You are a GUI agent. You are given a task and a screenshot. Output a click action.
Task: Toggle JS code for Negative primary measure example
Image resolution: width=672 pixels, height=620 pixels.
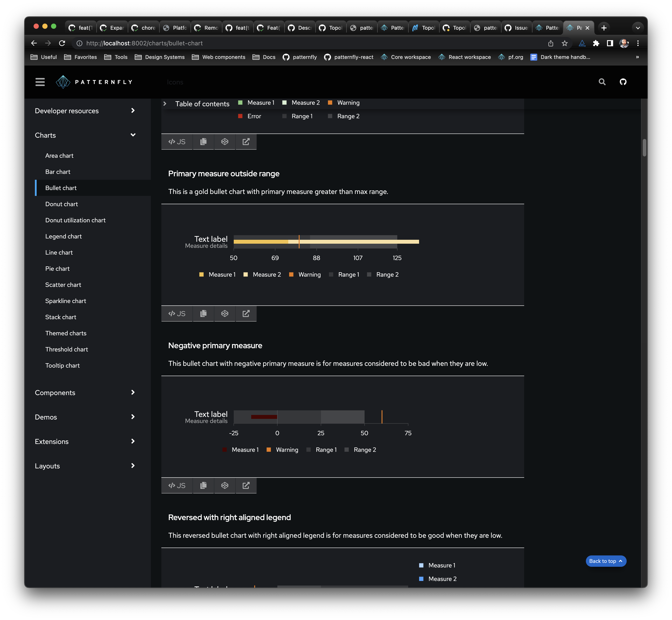coord(177,485)
